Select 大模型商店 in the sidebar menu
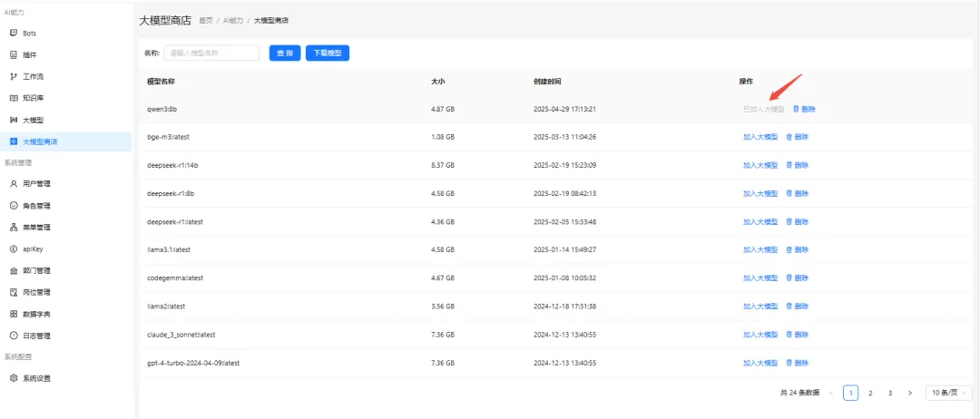This screenshot has width=980, height=419. tap(45, 141)
